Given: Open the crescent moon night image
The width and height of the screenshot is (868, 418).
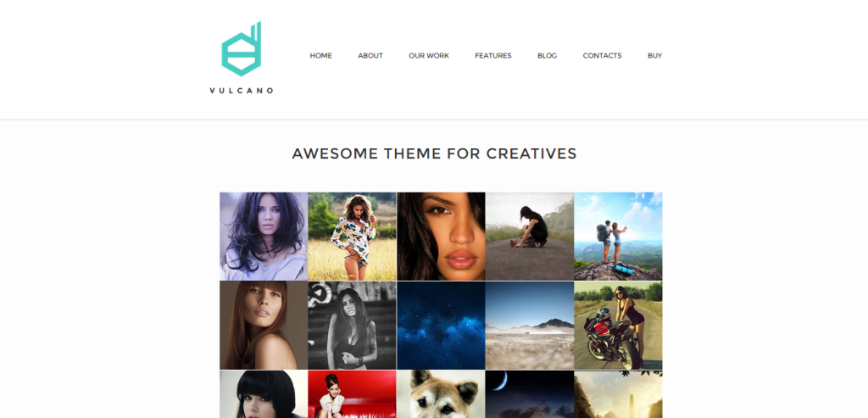Looking at the screenshot, I should pos(529,394).
